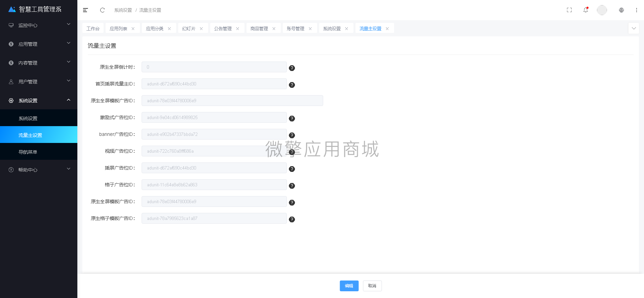Click the 视频广告位ID input field
644x298 pixels.
(214, 151)
